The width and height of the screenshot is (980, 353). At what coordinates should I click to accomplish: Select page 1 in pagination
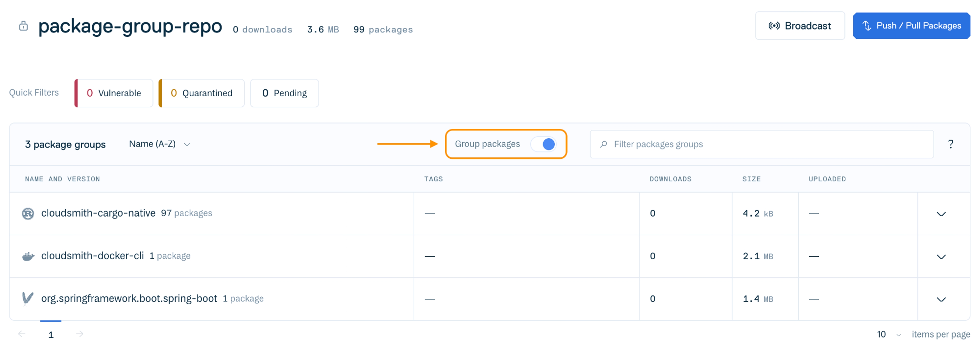pyautogui.click(x=51, y=334)
